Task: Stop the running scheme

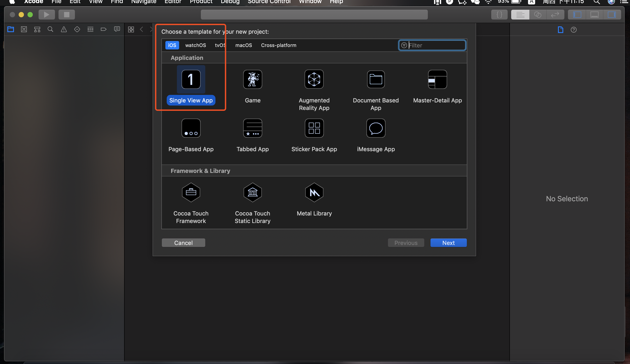Action: 67,14
